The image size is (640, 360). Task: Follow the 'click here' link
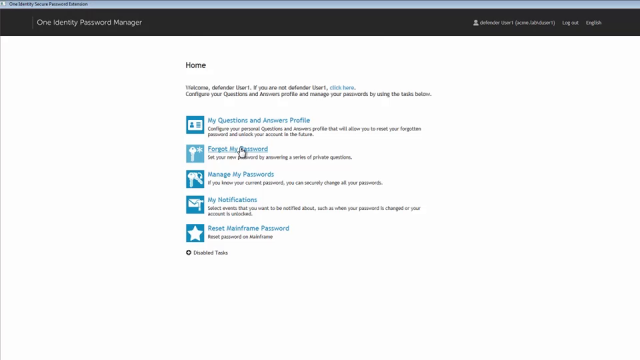(x=342, y=87)
